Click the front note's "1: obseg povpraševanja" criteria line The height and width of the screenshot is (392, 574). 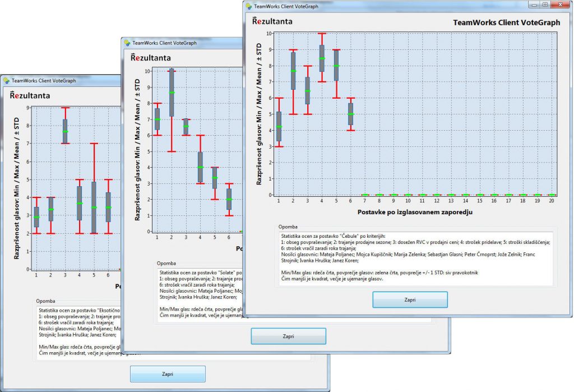click(415, 242)
